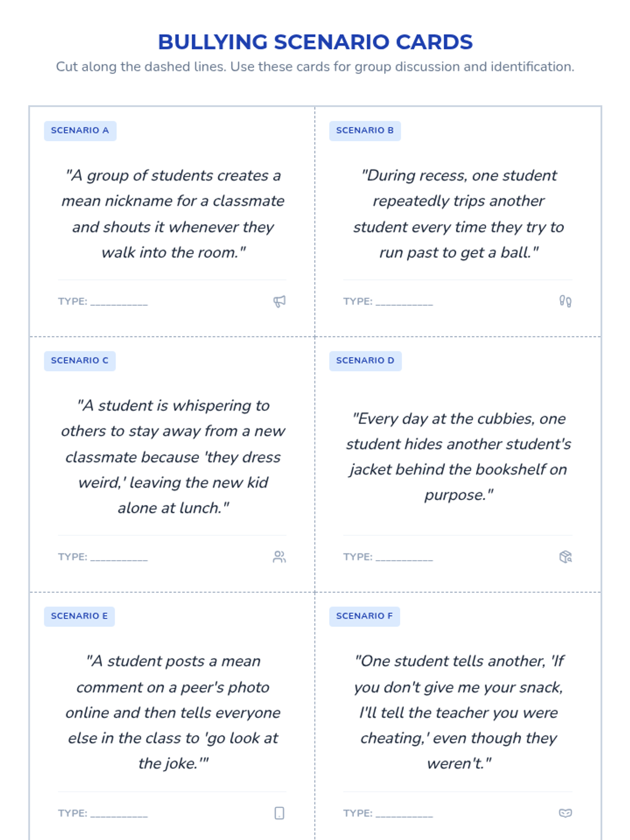Click the package search icon on Scenario D
Image resolution: width=630 pixels, height=840 pixels.
pos(565,557)
